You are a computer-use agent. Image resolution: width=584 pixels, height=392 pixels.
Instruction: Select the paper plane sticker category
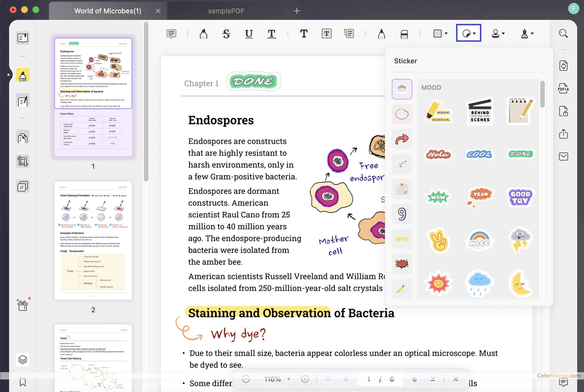click(402, 164)
